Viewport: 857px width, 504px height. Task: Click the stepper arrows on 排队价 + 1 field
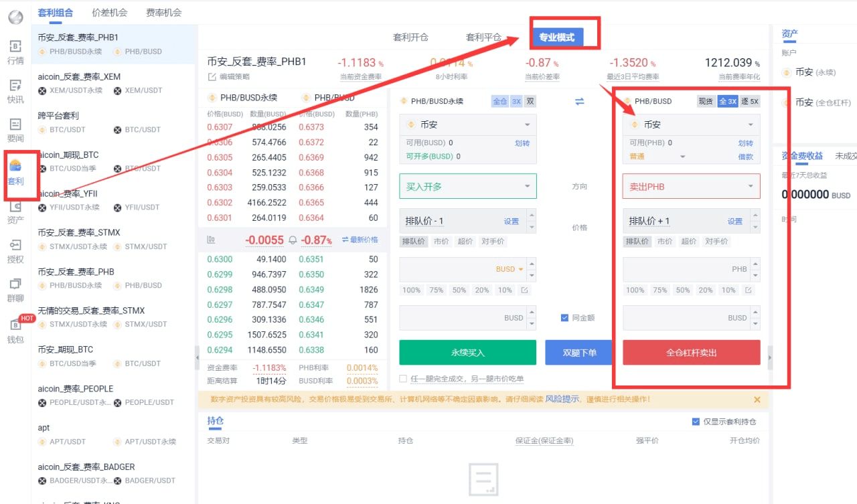coord(755,221)
